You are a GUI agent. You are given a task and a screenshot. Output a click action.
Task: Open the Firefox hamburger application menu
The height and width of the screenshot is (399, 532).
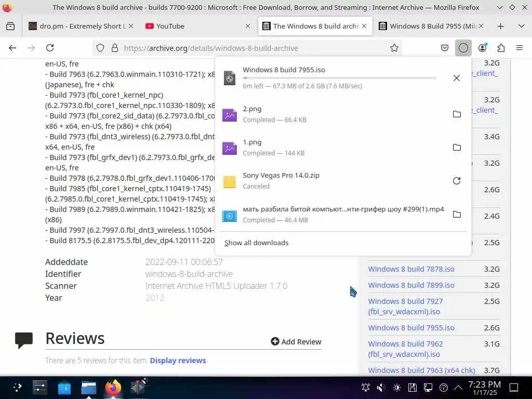[520, 48]
